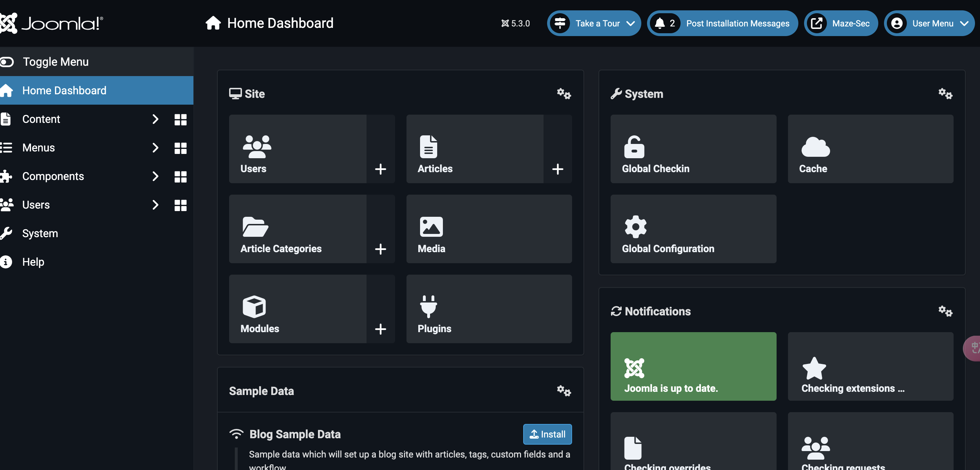Open the Content dashboard grid icon
980x470 pixels.
tap(180, 120)
